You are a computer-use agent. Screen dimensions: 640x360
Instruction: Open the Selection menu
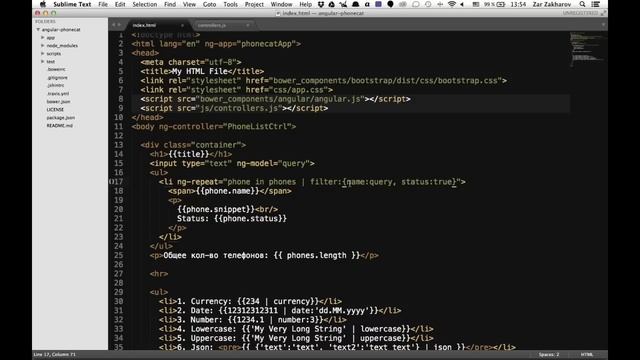tap(144, 4)
